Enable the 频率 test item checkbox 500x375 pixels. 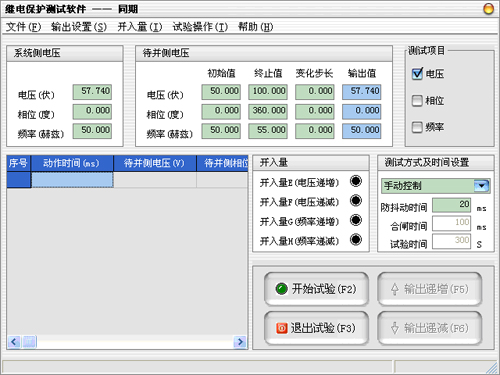click(417, 127)
